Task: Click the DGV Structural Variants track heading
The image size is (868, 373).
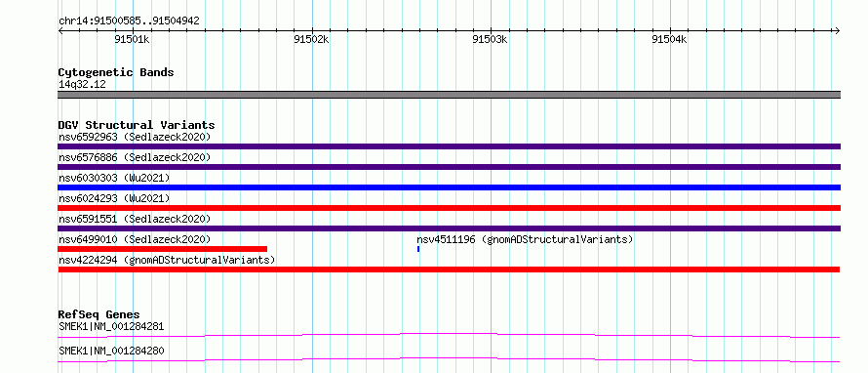Action: pyautogui.click(x=137, y=125)
